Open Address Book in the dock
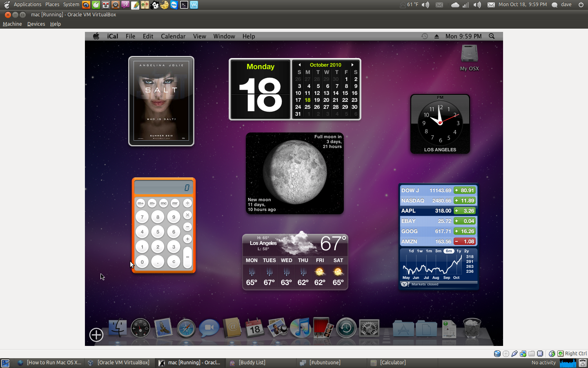The width and height of the screenshot is (588, 368). 232,328
